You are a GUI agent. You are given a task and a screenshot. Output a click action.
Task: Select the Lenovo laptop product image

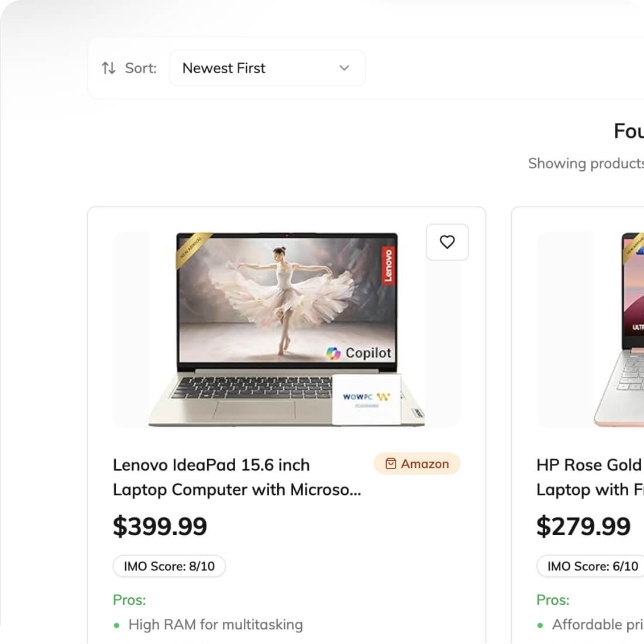pos(286,329)
